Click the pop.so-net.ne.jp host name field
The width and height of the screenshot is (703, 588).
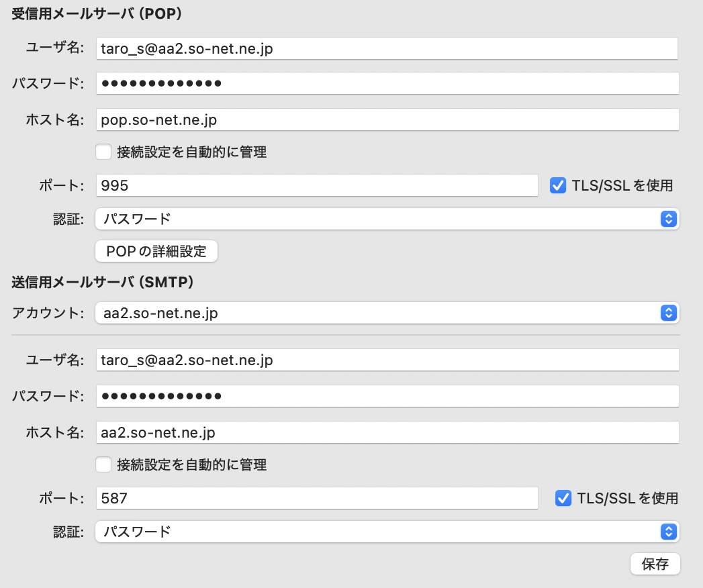tap(387, 120)
